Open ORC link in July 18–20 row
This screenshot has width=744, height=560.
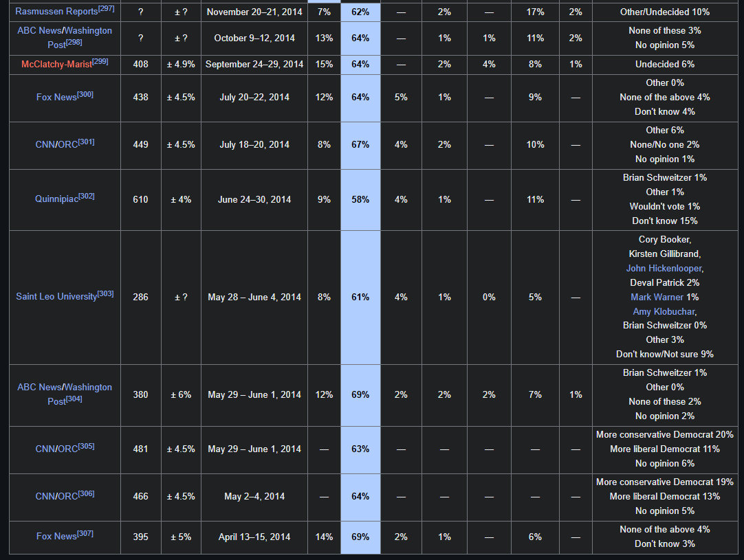68,144
